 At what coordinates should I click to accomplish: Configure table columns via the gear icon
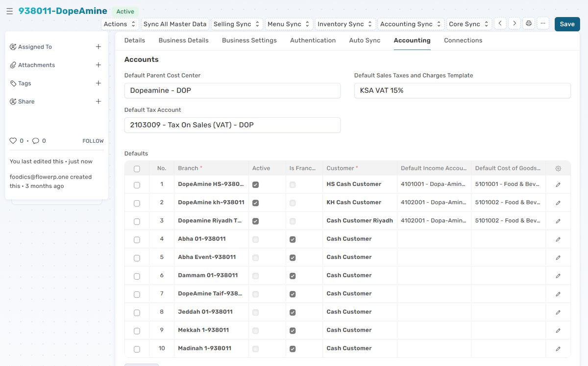coord(558,168)
